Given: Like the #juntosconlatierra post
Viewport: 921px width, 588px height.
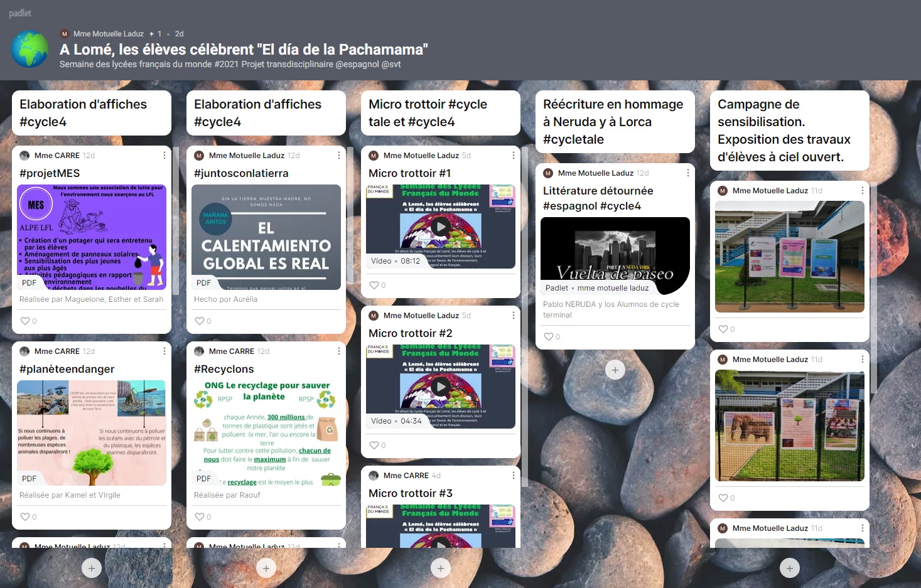Looking at the screenshot, I should click(x=200, y=321).
